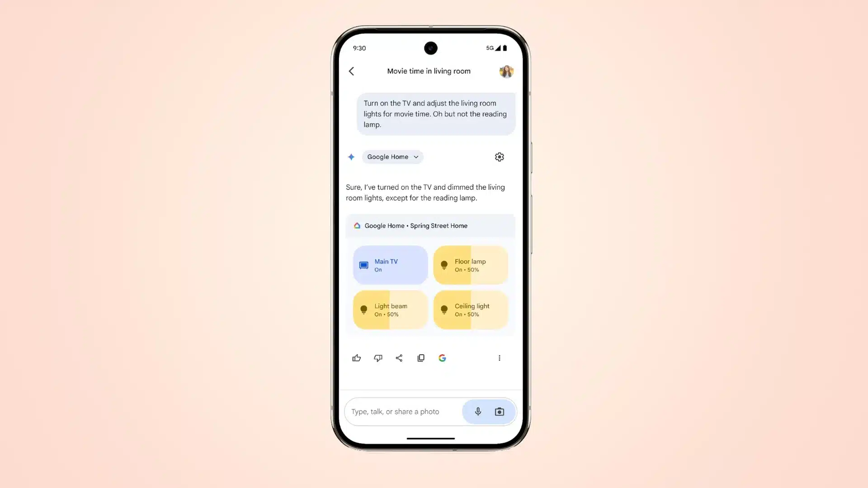Tap the Google search icon
Viewport: 868px width, 488px height.
click(442, 357)
